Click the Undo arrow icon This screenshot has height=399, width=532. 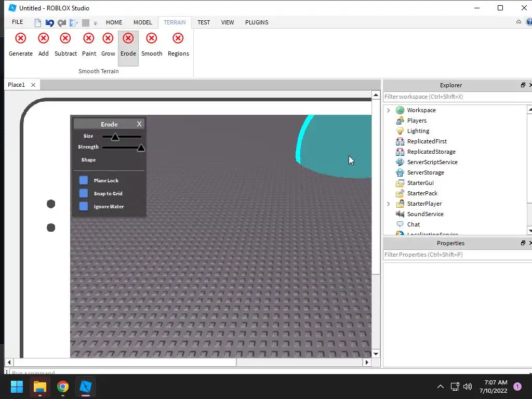click(x=49, y=23)
